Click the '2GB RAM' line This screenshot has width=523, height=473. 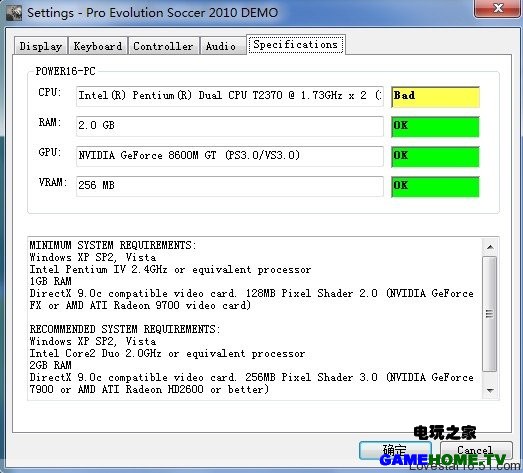[50, 365]
